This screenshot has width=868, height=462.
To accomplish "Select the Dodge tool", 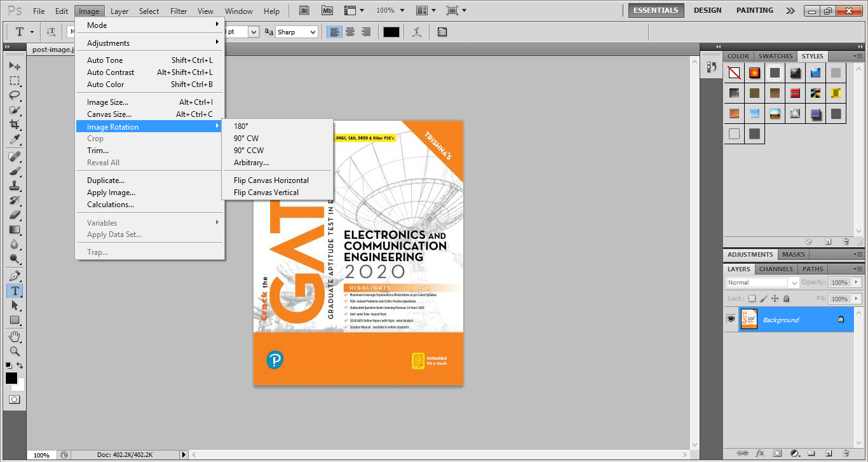I will 14,259.
